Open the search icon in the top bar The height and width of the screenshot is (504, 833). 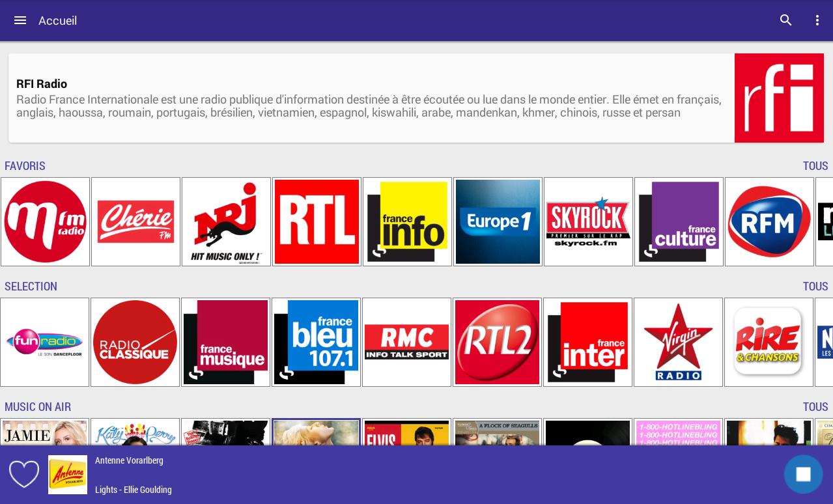point(786,20)
